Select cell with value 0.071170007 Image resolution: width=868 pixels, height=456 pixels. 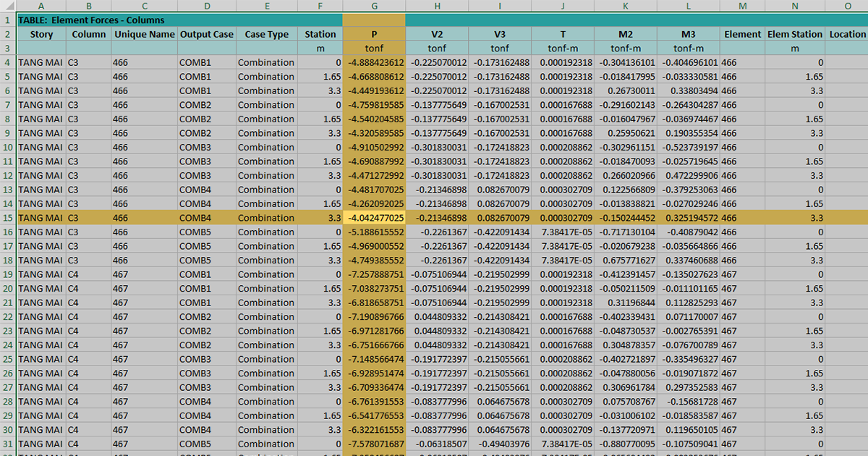coord(689,317)
